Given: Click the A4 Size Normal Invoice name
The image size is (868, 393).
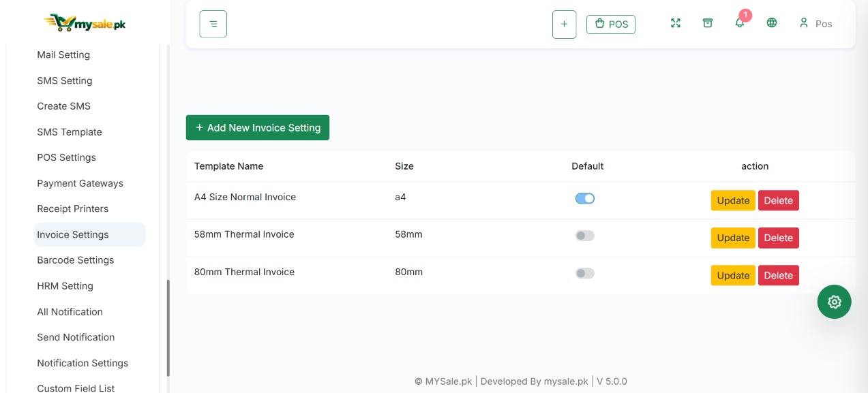Looking at the screenshot, I should pos(245,197).
